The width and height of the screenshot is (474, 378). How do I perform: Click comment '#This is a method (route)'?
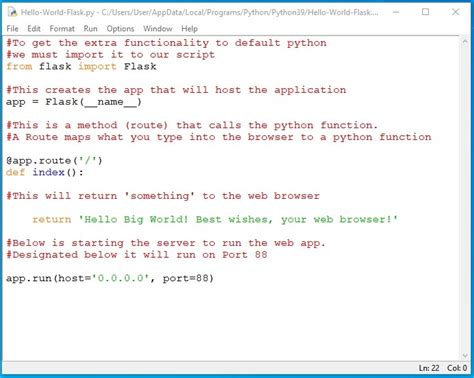192,125
